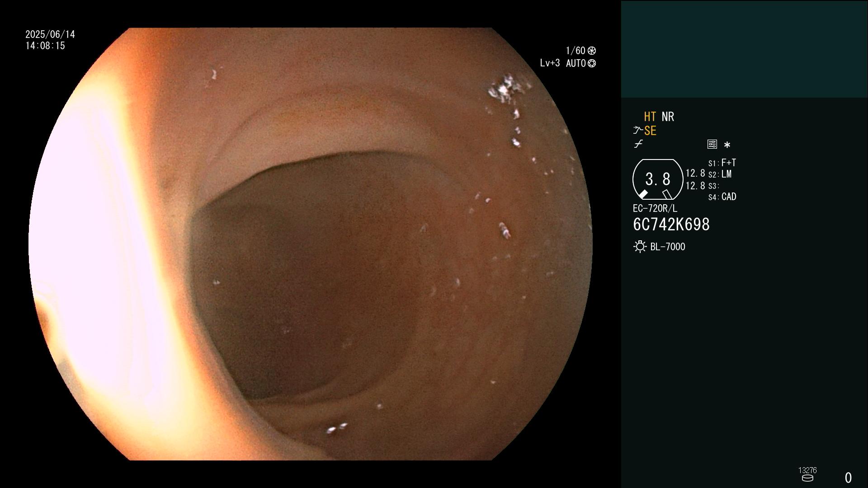Click the AUTO mode text
Viewport: 868px width, 488px height.
(x=576, y=64)
